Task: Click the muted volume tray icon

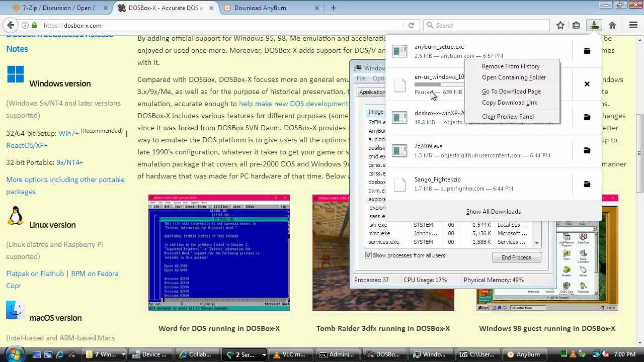Action: (x=605, y=354)
